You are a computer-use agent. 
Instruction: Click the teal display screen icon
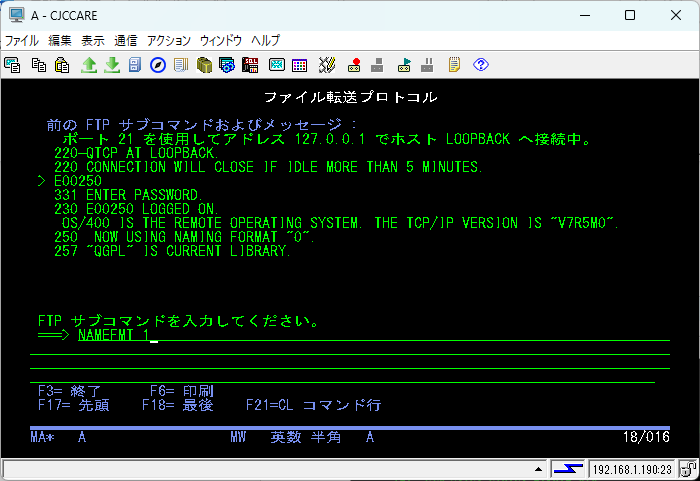[277, 65]
